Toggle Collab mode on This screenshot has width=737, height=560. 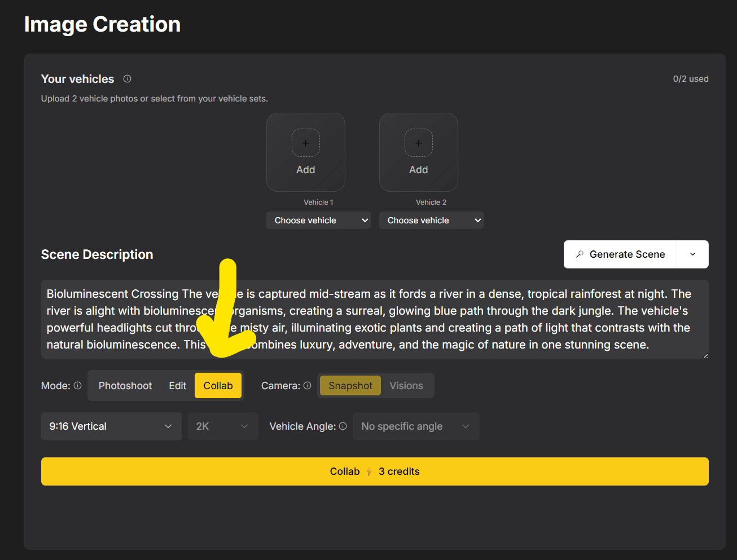218,385
